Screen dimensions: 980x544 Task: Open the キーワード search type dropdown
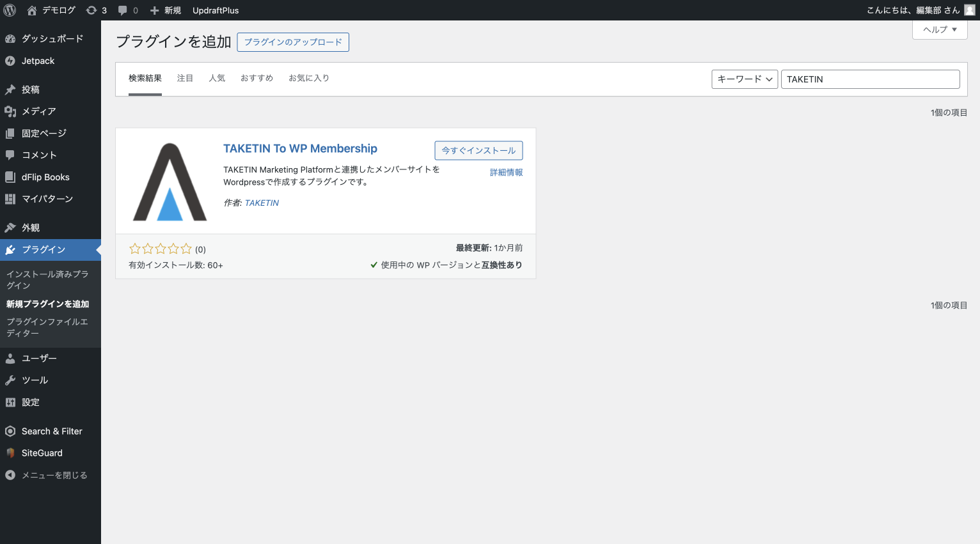[745, 79]
